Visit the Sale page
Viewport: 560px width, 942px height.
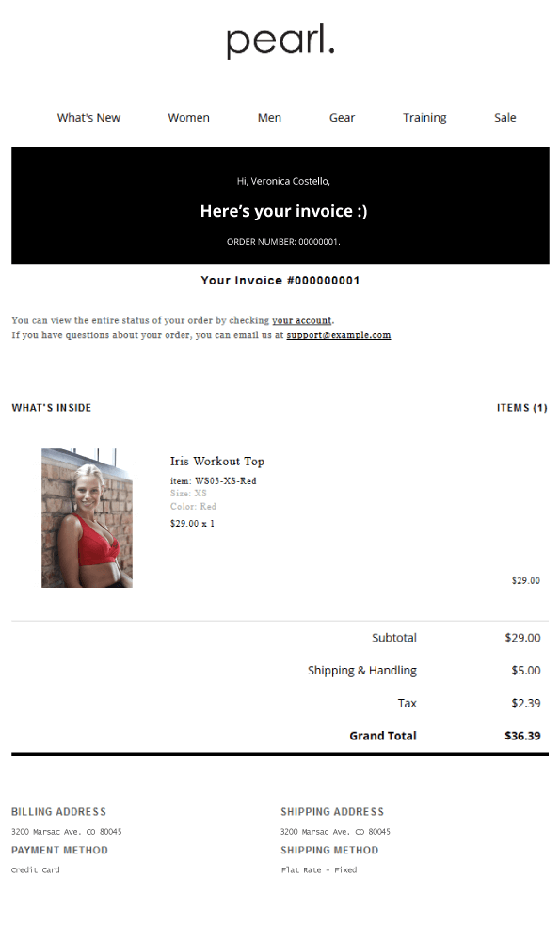tap(504, 118)
